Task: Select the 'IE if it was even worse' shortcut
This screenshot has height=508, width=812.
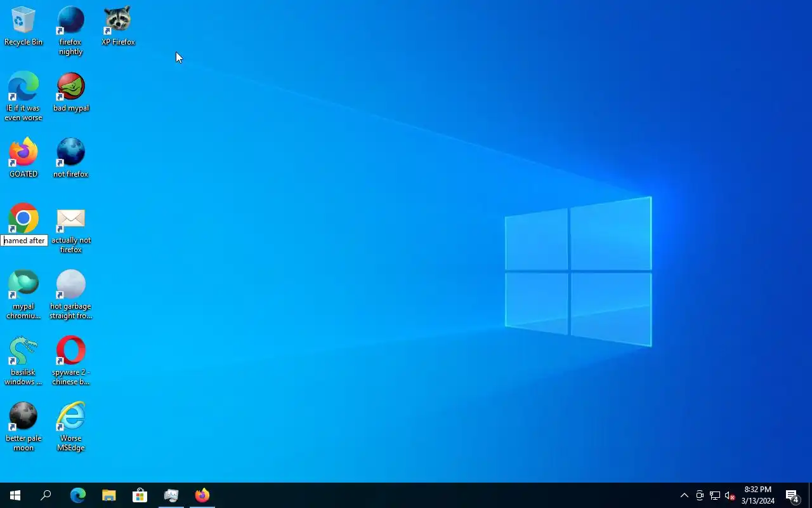Action: 23,97
